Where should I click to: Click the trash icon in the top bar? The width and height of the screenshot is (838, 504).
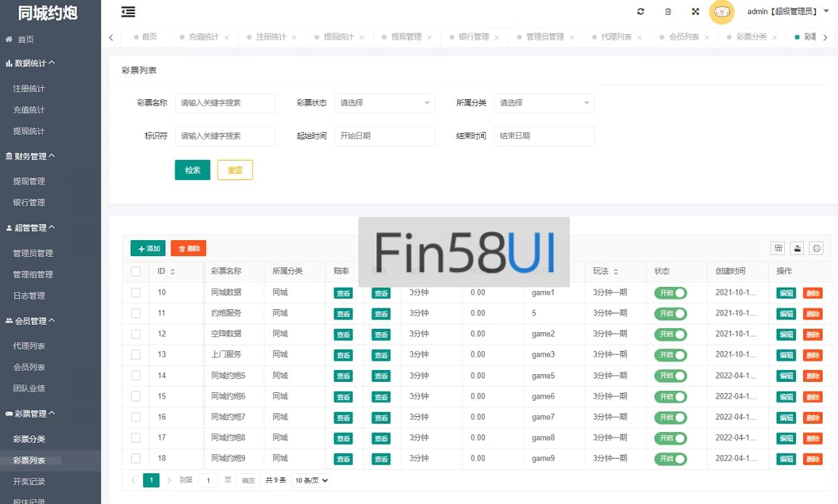668,12
